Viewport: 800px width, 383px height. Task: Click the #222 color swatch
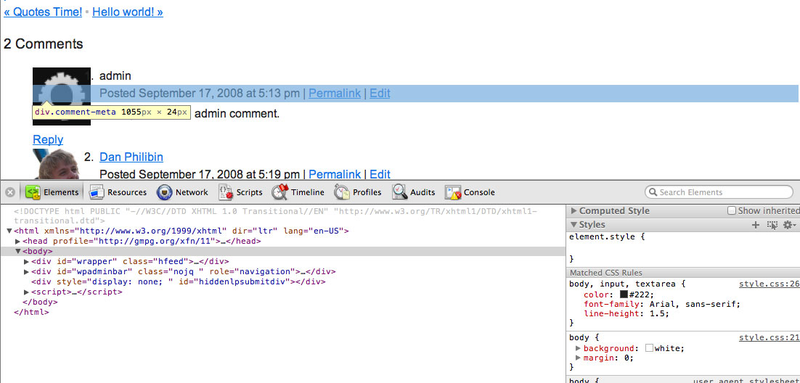click(623, 294)
